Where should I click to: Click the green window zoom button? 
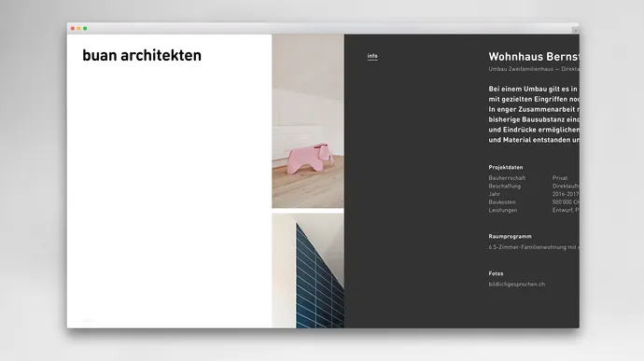point(85,28)
